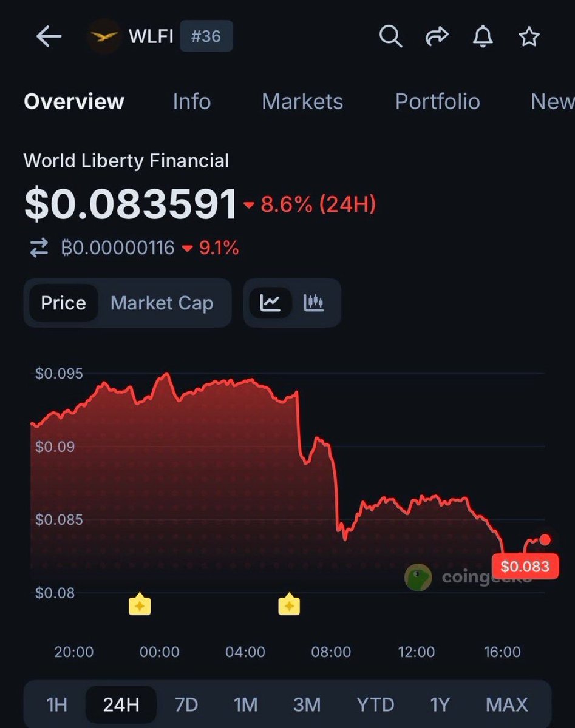
Task: Select the 24H time range
Action: tap(121, 704)
